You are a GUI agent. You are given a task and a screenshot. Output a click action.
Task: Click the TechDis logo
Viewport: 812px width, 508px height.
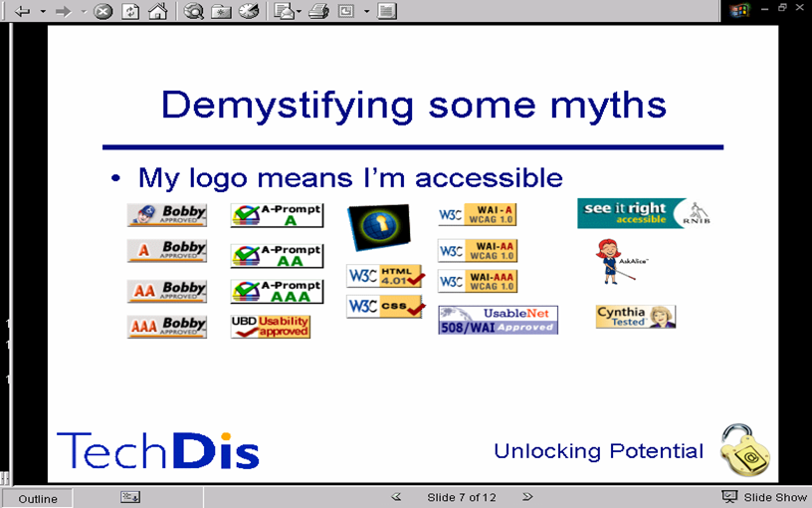157,450
